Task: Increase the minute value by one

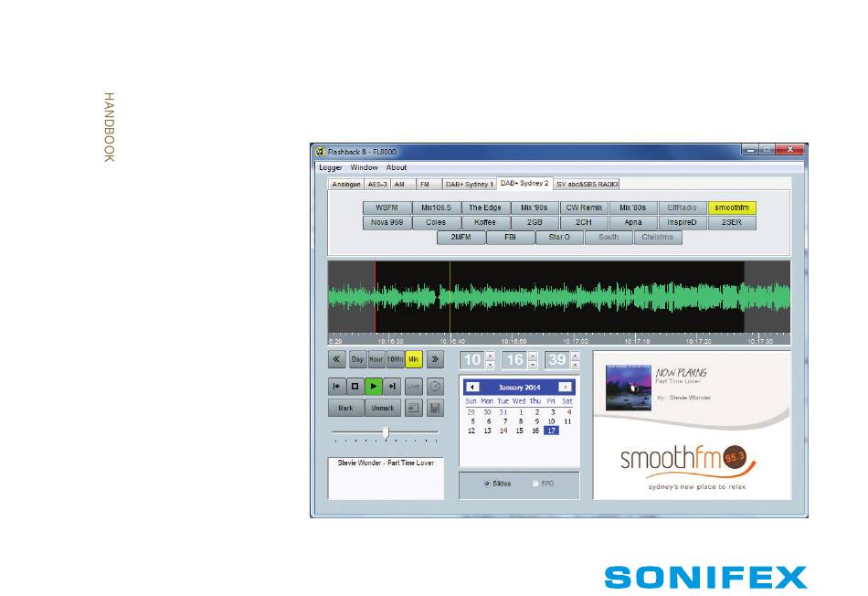Action: tap(533, 356)
